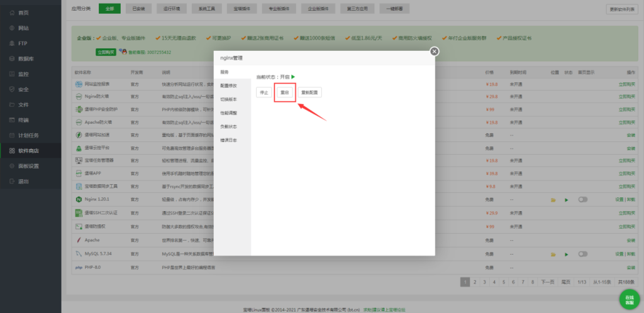
Task: Click the 停止 stop button
Action: [x=264, y=92]
